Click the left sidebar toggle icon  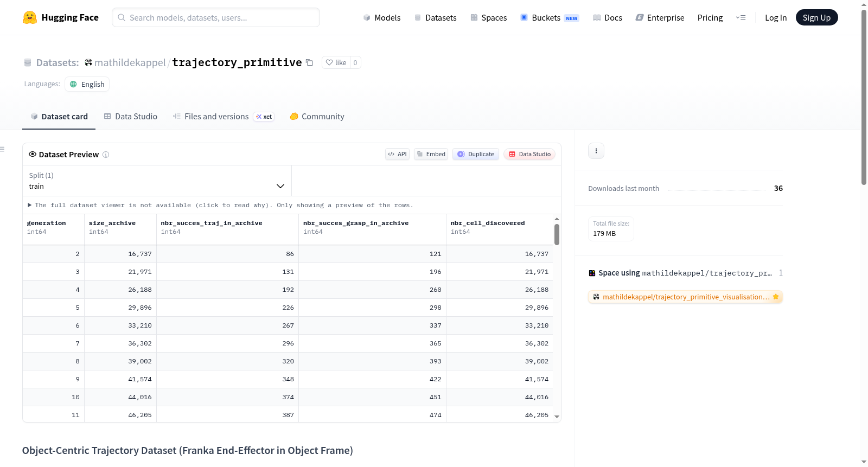[x=2, y=149]
